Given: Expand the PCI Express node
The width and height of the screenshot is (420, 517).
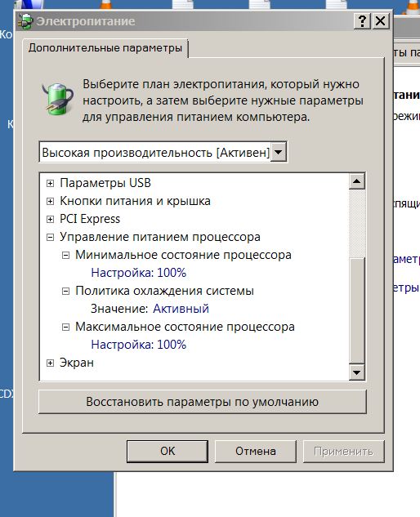Looking at the screenshot, I should pos(50,219).
